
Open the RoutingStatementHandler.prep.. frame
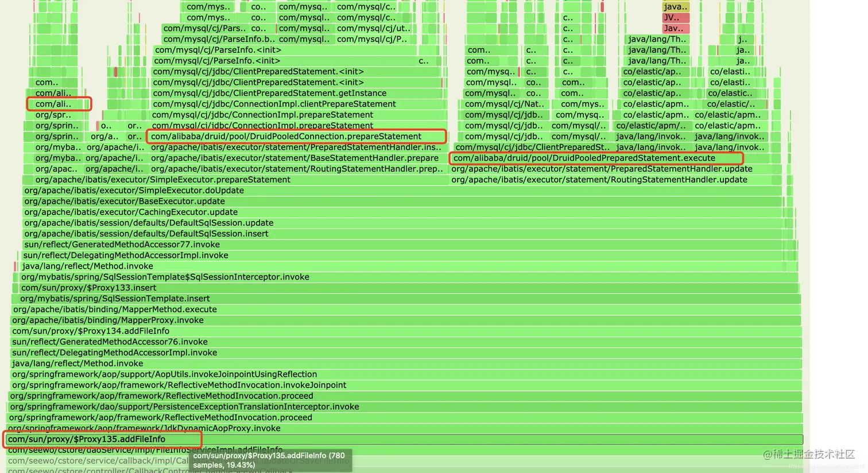[x=299, y=169]
